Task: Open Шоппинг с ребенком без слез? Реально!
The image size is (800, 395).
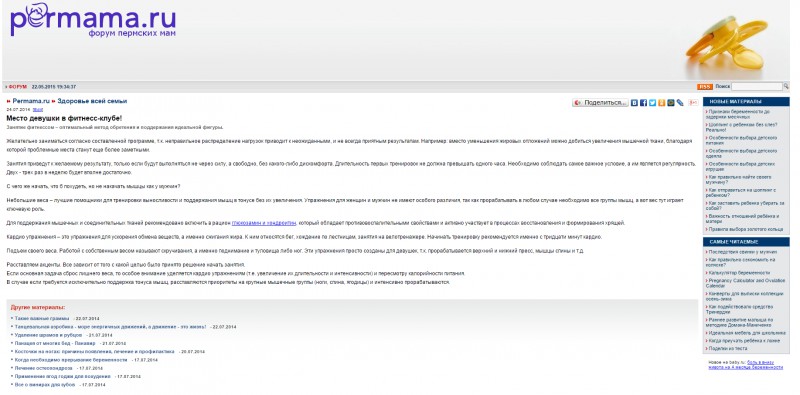Action: click(742, 127)
